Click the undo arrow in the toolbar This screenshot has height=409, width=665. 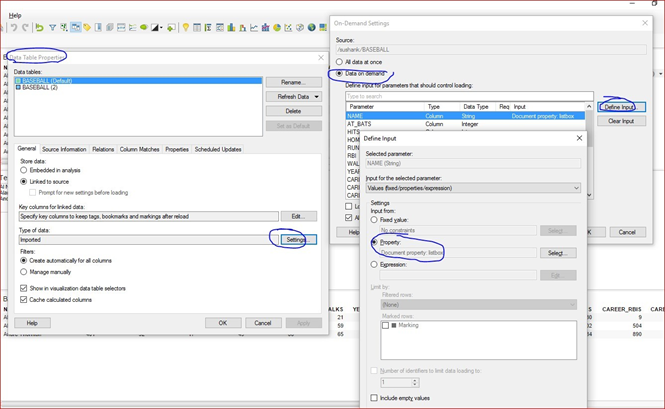14,28
